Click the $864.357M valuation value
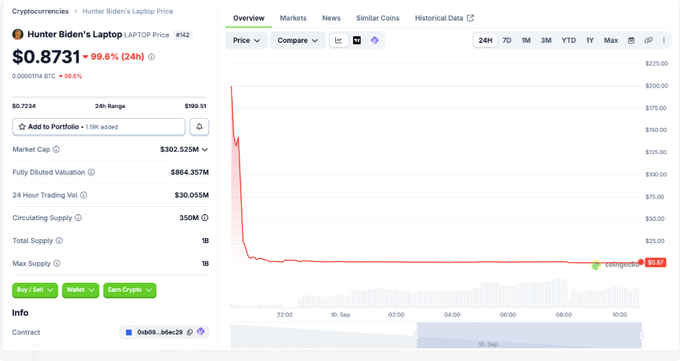The height and width of the screenshot is (361, 680). coord(190,172)
